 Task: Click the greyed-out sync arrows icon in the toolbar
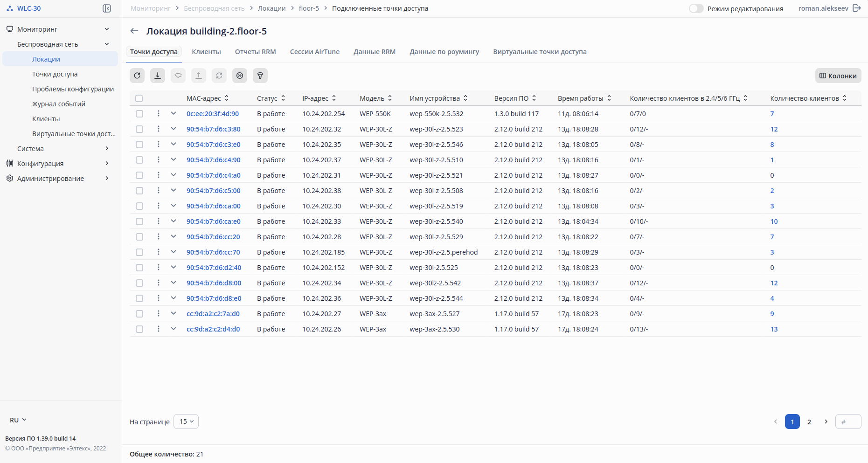219,76
